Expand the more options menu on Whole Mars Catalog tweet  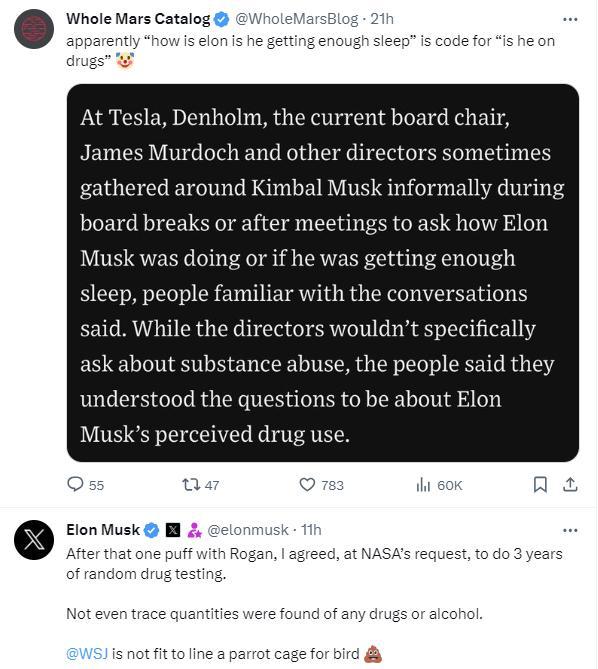570,20
